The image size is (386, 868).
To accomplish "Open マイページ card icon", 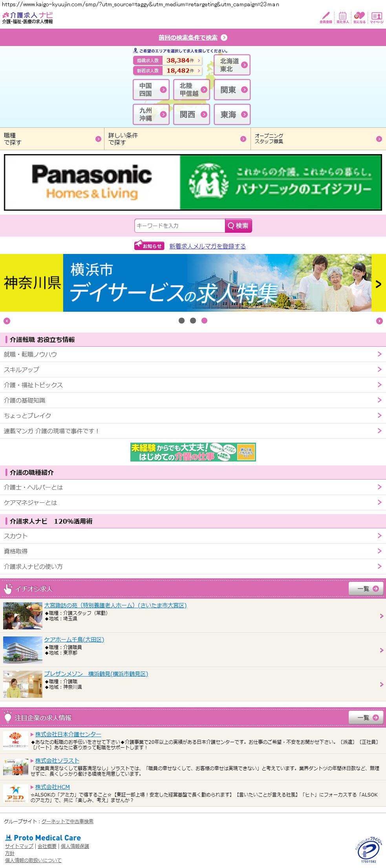I will point(377,17).
